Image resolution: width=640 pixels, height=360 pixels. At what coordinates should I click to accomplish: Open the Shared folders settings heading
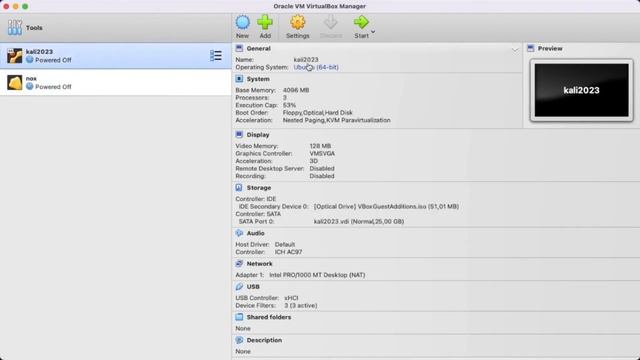click(x=269, y=317)
